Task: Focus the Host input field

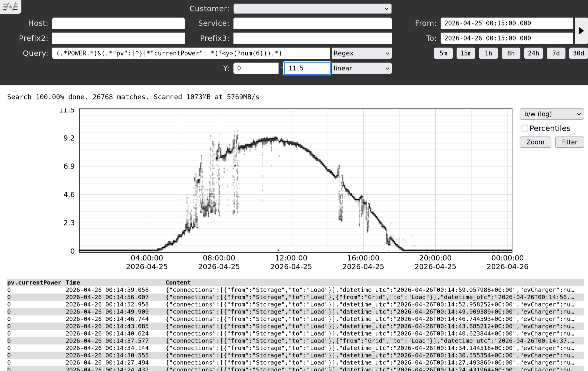Action: pos(118,23)
